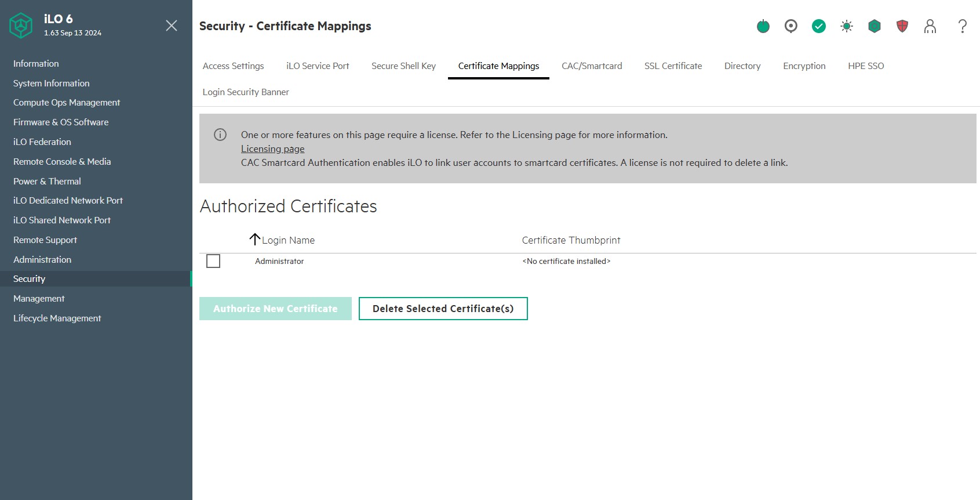This screenshot has width=980, height=500.
Task: Click the green hexagon icon in header
Action: (874, 26)
